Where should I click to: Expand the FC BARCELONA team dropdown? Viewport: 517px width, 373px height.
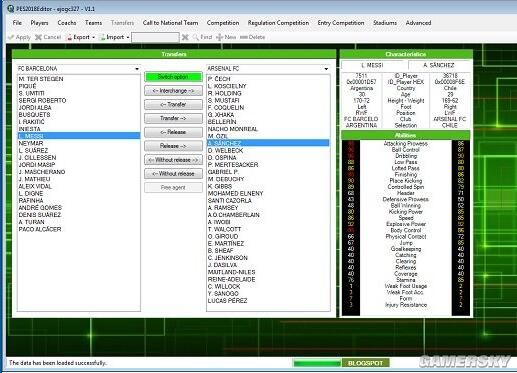click(137, 69)
